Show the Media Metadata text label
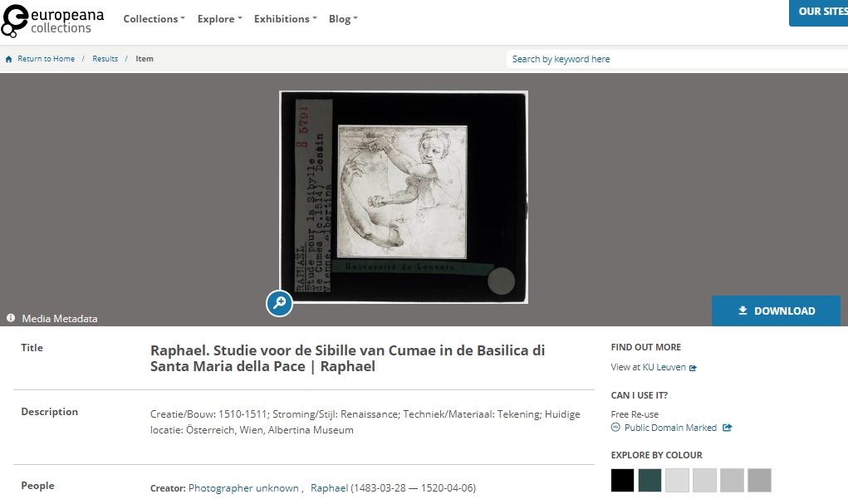Image resolution: width=848 pixels, height=504 pixels. [60, 319]
